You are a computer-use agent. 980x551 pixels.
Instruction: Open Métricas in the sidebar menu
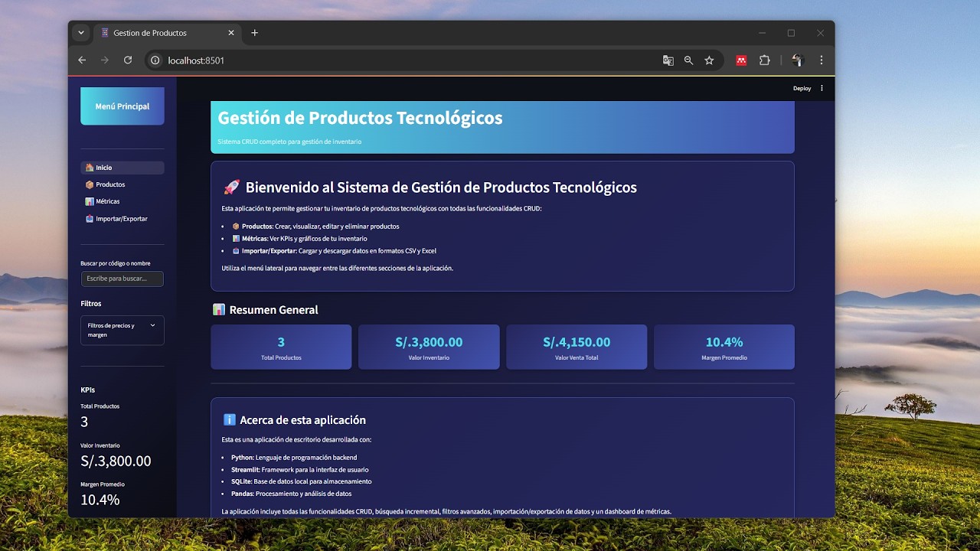tap(122, 201)
